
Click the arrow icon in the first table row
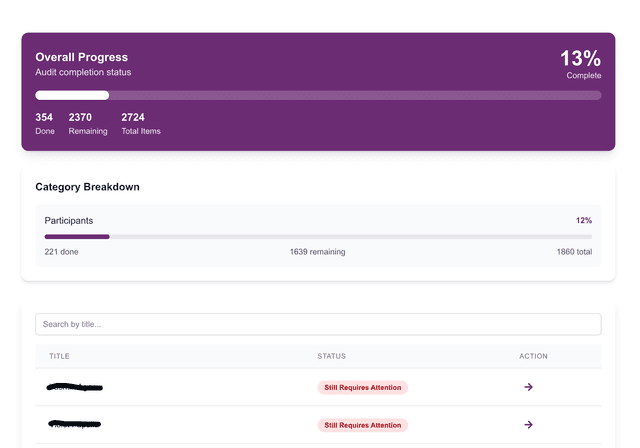pos(529,387)
